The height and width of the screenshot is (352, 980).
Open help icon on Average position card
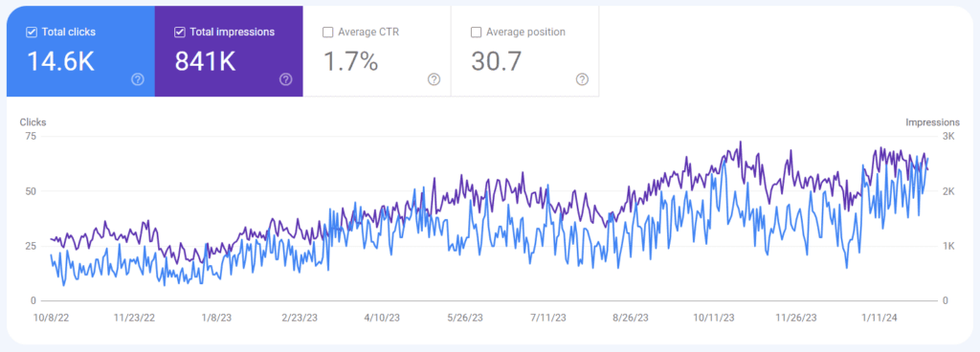point(582,79)
